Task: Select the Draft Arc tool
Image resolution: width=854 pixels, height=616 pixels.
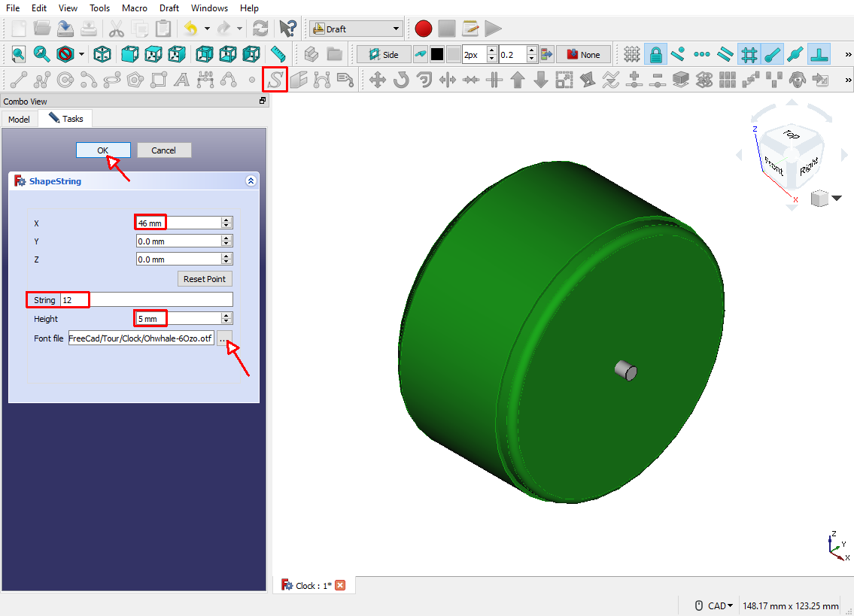Action: (x=89, y=80)
